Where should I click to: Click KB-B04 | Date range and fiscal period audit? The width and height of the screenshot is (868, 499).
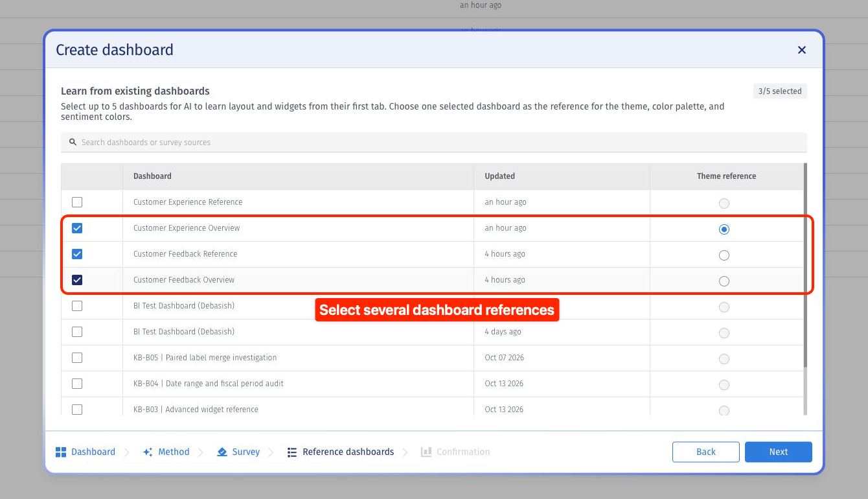tap(209, 384)
